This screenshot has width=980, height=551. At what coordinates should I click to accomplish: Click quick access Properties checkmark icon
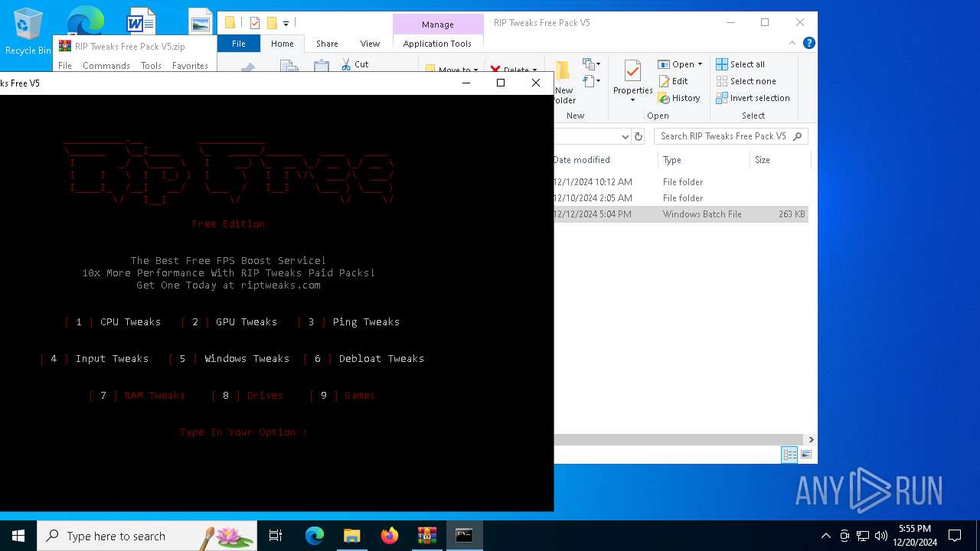click(255, 23)
